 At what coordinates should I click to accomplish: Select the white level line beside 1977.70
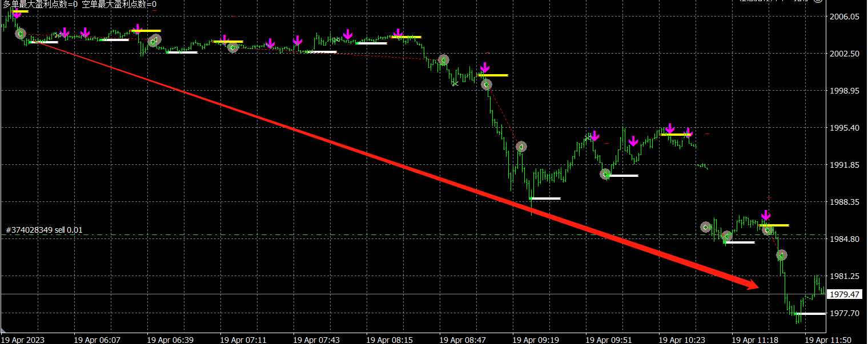(810, 314)
